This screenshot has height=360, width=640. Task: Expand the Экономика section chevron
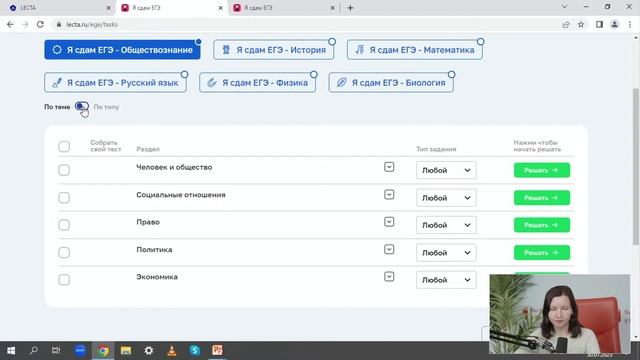[x=389, y=277]
